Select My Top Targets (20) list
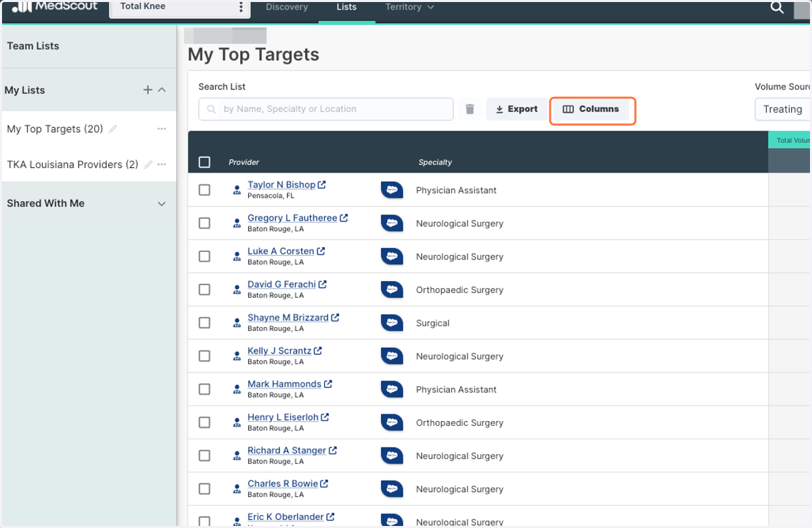812x528 pixels. point(55,129)
